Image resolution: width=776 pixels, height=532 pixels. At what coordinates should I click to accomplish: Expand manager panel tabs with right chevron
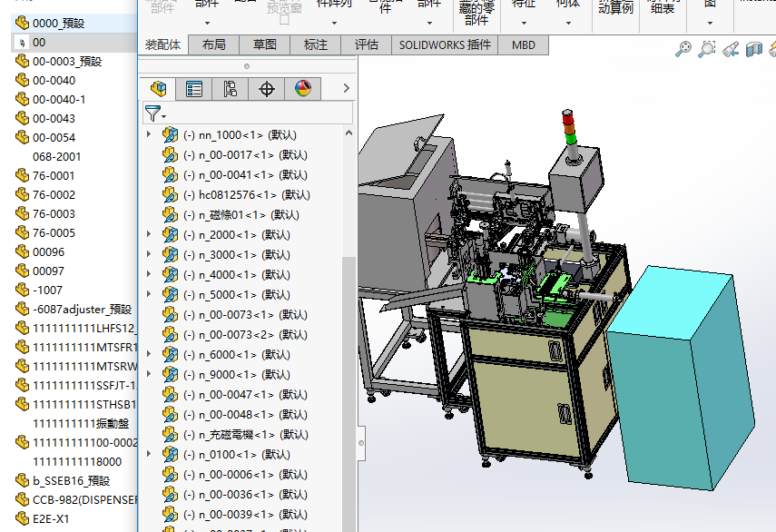(346, 88)
